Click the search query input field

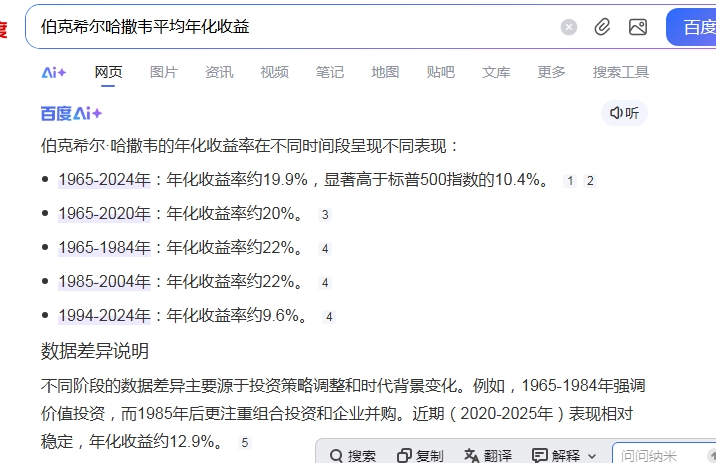pos(292,27)
